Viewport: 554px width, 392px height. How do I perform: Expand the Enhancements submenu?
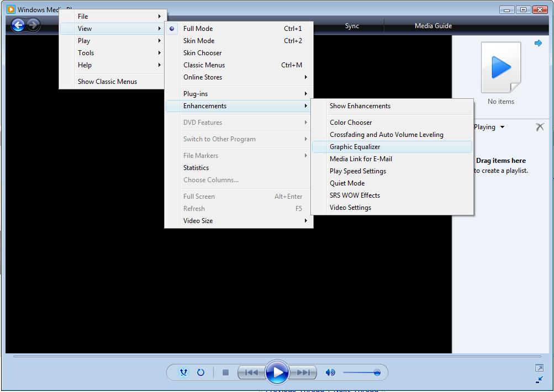point(239,106)
